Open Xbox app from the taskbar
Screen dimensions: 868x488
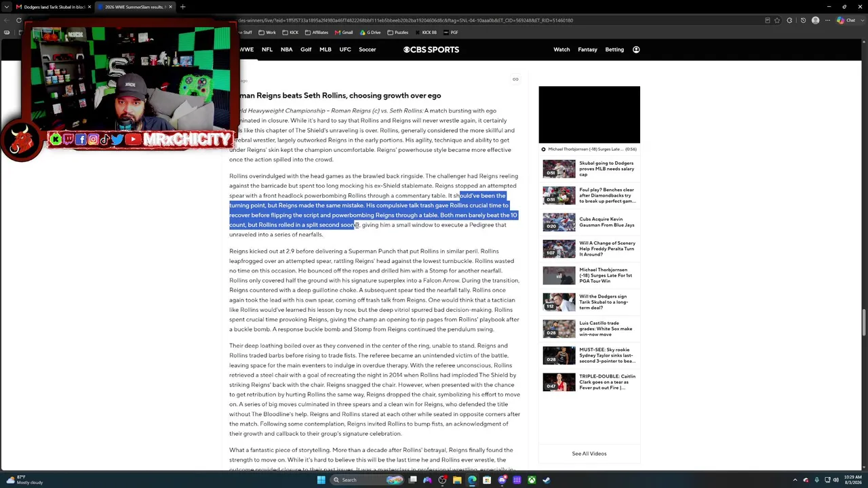532,480
